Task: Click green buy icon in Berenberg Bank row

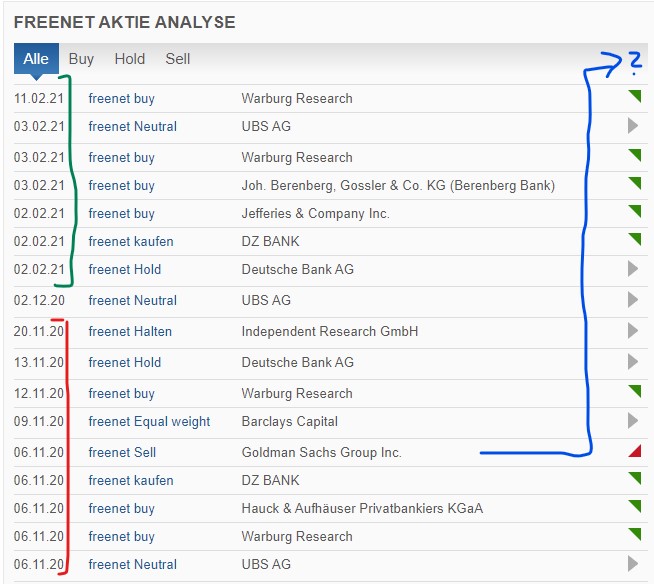Action: coord(634,183)
